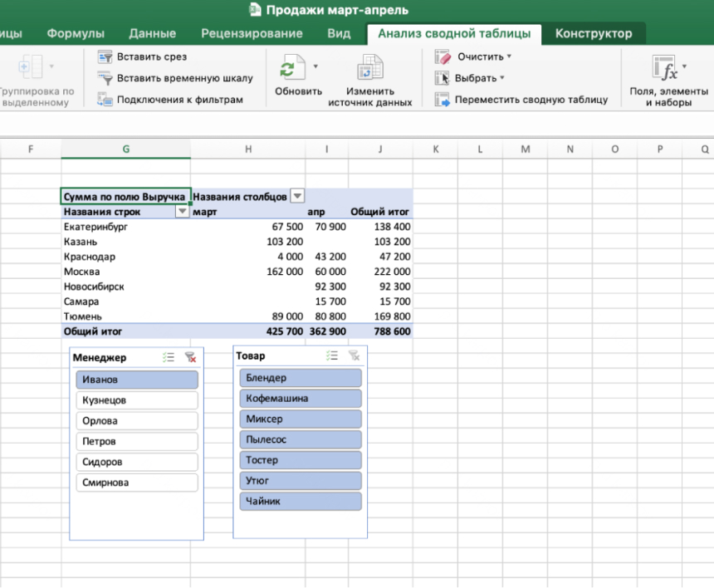Click the Вставить срез label
Viewport: 714px width, 588px height.
click(x=152, y=57)
